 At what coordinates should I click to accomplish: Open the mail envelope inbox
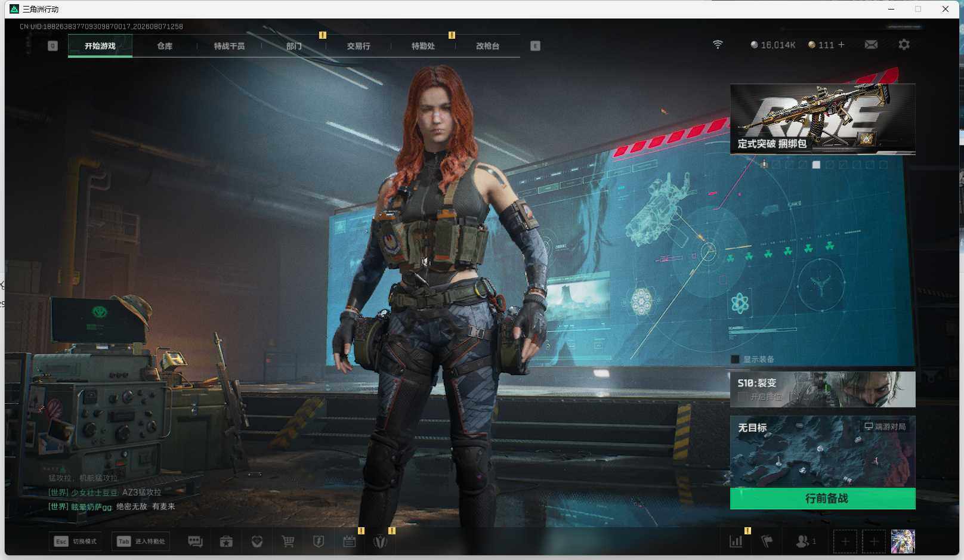[871, 45]
